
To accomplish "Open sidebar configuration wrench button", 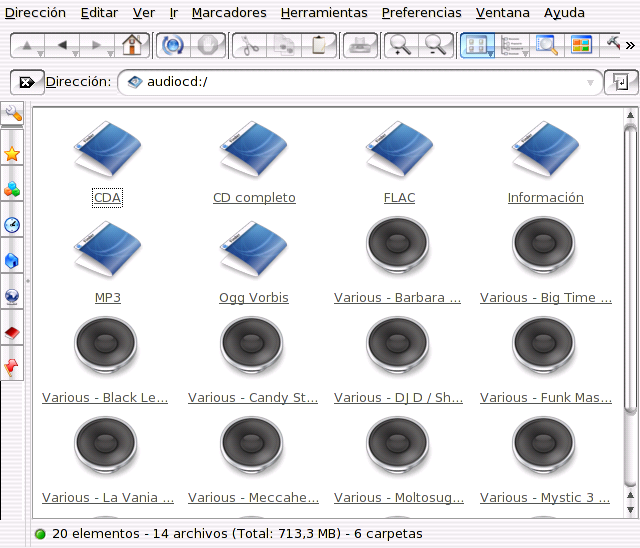I will pyautogui.click(x=12, y=113).
